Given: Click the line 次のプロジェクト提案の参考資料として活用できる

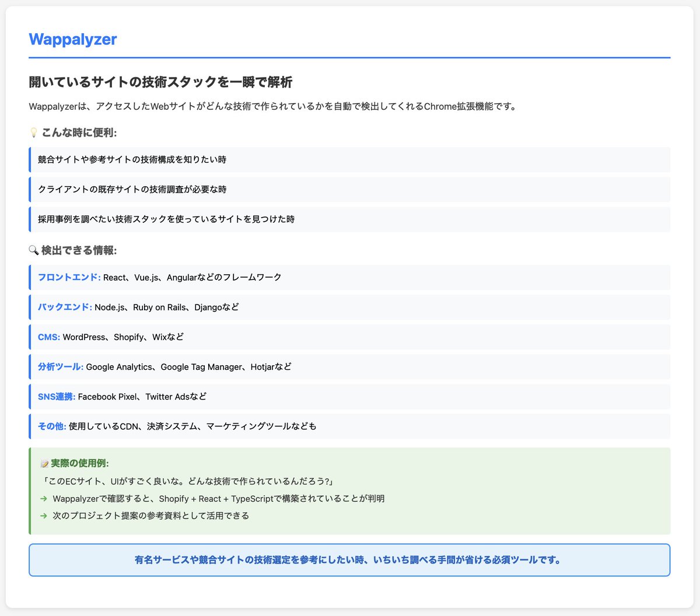Looking at the screenshot, I should (150, 516).
